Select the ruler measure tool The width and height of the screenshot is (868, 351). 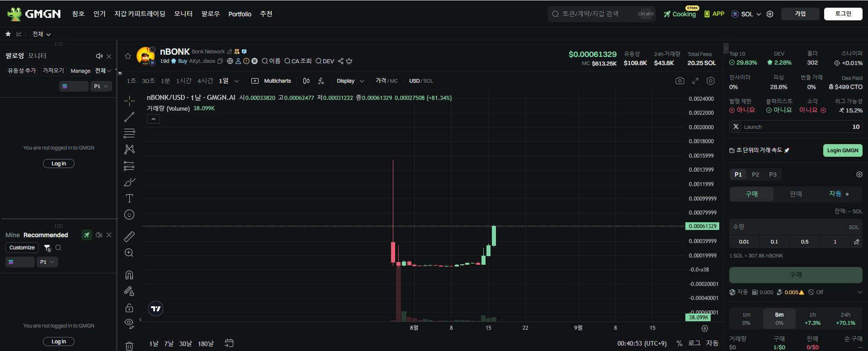pos(129,236)
